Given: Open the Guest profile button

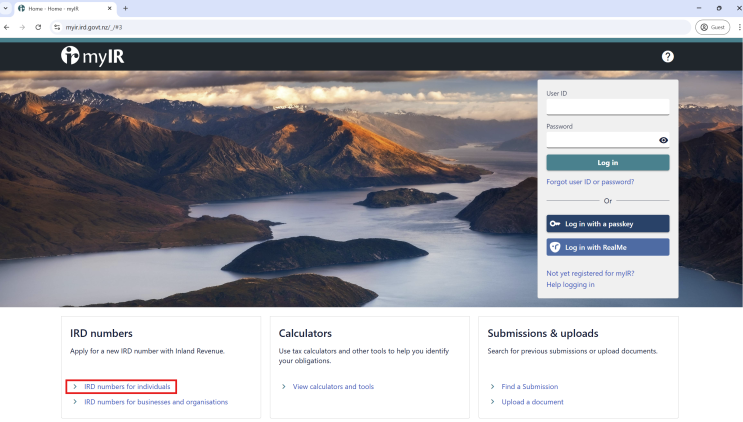Looking at the screenshot, I should [x=712, y=27].
